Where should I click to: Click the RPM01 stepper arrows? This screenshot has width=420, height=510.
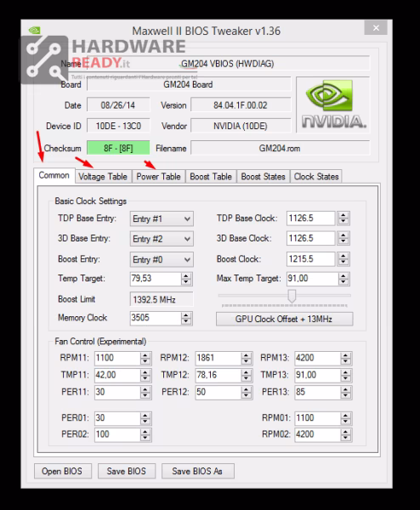point(346,418)
